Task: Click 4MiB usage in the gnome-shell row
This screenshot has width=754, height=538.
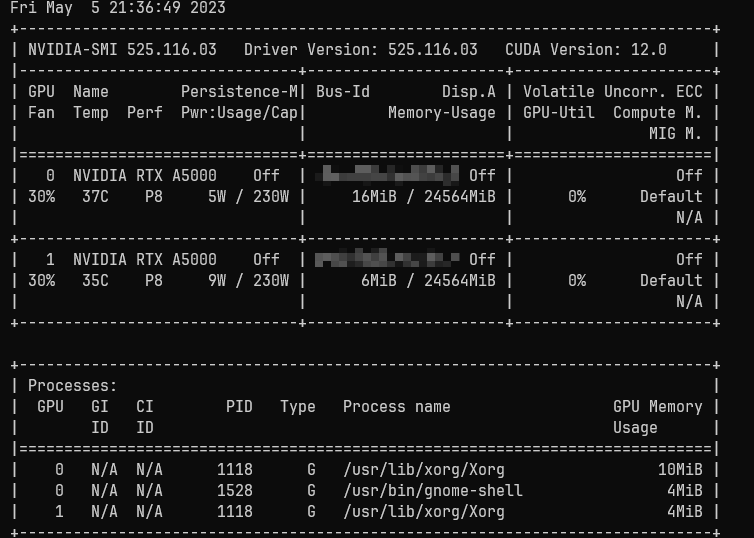Action: point(684,490)
